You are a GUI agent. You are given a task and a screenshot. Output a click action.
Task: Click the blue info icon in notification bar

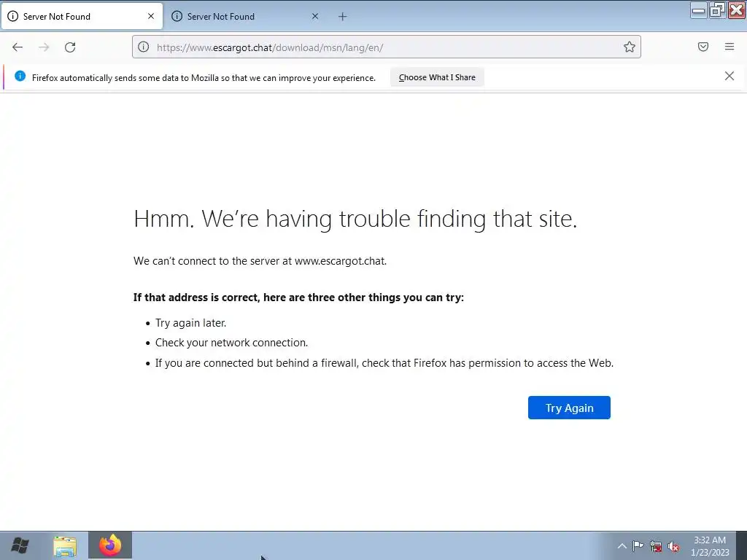[x=20, y=76]
